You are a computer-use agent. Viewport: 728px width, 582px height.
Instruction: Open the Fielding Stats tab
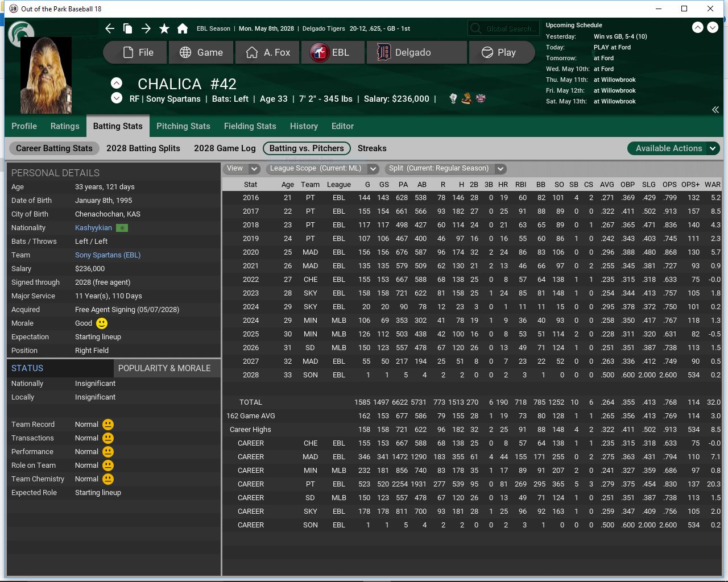point(250,126)
